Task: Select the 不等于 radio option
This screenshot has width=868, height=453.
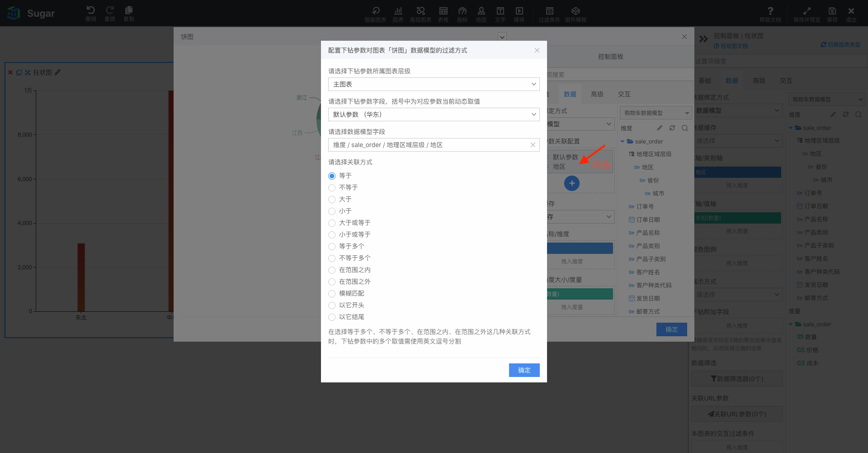Action: click(x=332, y=188)
